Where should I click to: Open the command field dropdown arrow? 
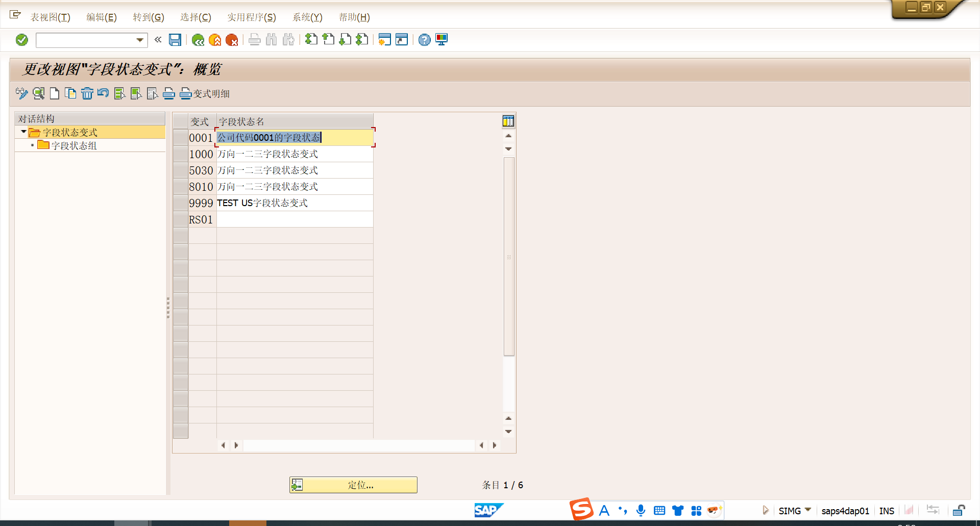140,40
